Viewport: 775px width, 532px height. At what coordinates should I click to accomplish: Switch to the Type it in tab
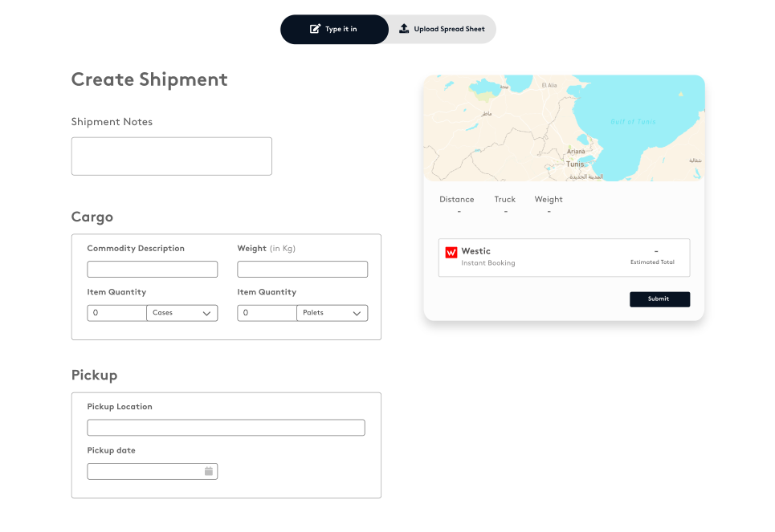[334, 29]
